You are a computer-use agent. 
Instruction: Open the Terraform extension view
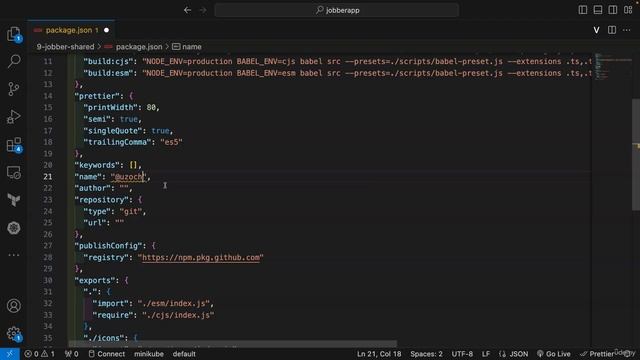14,200
